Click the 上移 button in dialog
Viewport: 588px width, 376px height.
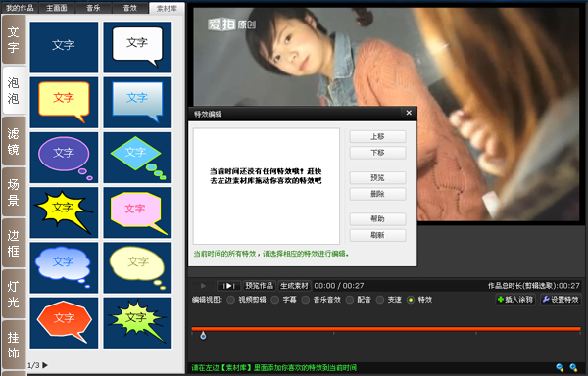[377, 137]
